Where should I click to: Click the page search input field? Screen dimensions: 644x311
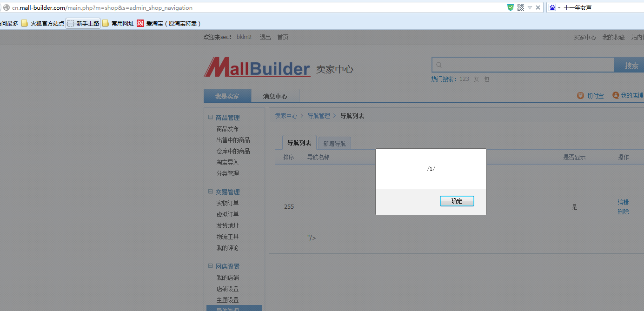pos(523,65)
